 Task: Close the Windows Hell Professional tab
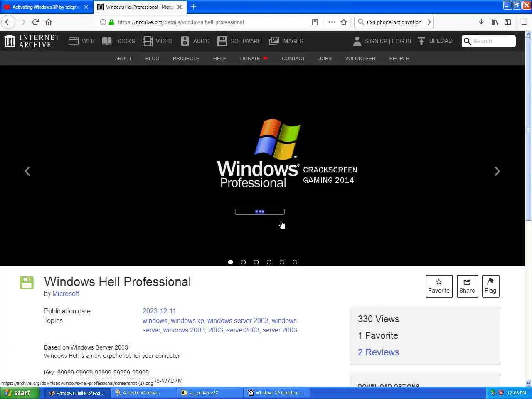click(180, 7)
